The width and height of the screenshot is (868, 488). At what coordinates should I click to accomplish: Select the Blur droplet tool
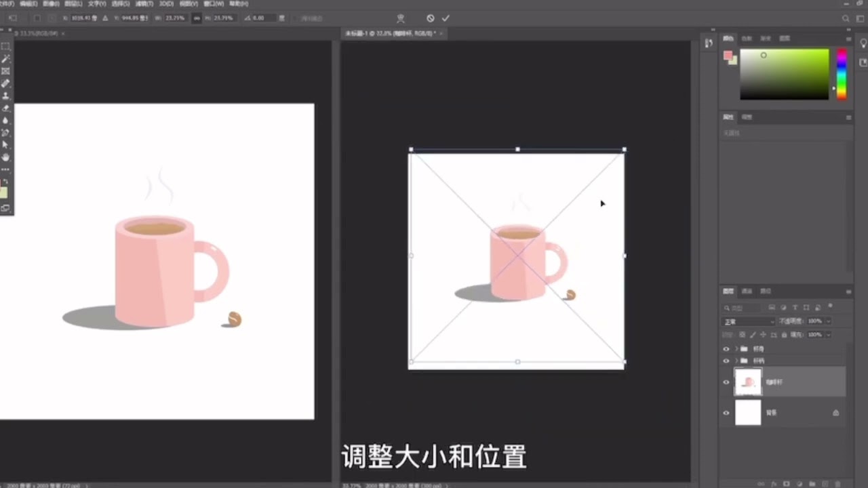(x=5, y=120)
